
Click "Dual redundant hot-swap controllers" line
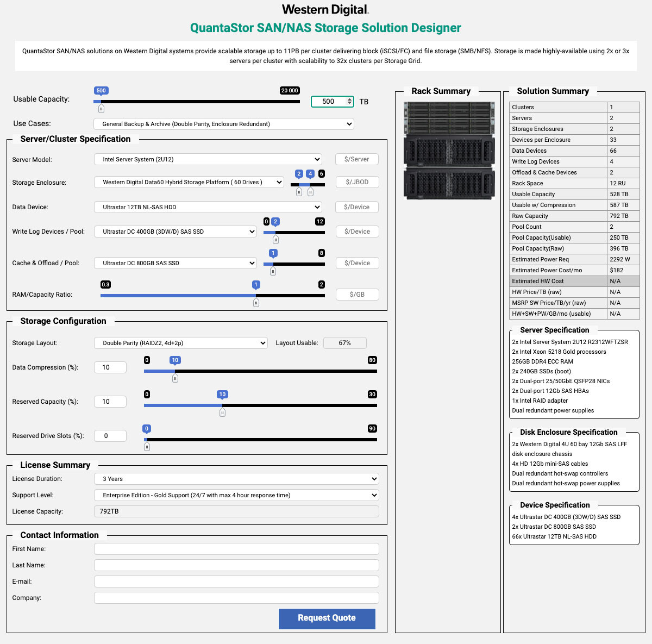(560, 473)
